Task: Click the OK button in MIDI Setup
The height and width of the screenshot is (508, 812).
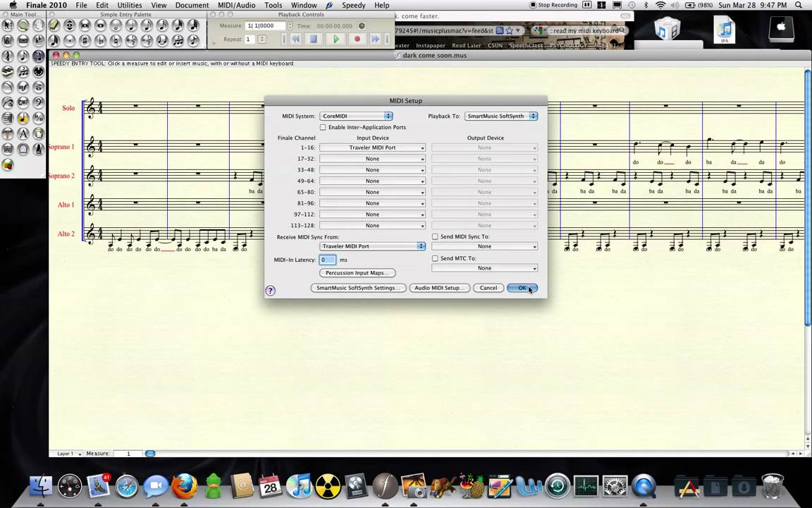Action: [522, 288]
